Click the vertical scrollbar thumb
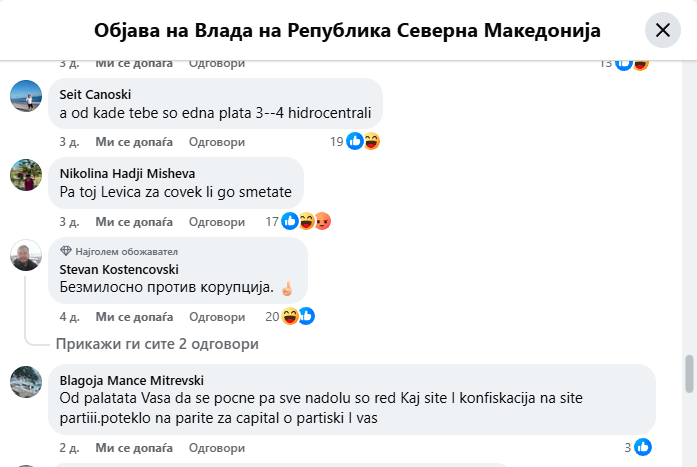Image resolution: width=697 pixels, height=467 pixels. click(x=688, y=375)
